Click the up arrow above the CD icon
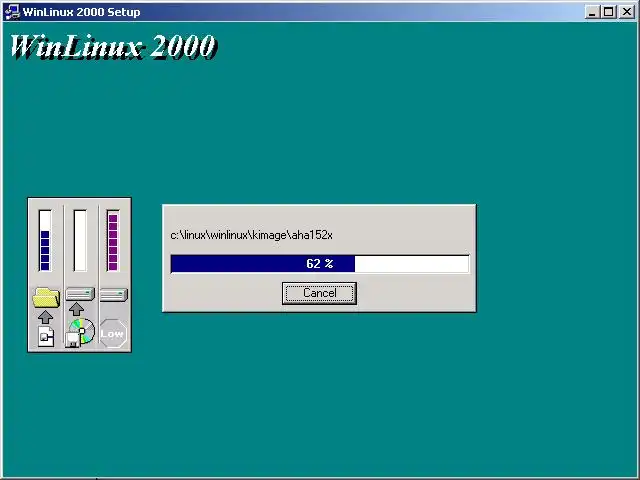The image size is (640, 480). click(76, 309)
